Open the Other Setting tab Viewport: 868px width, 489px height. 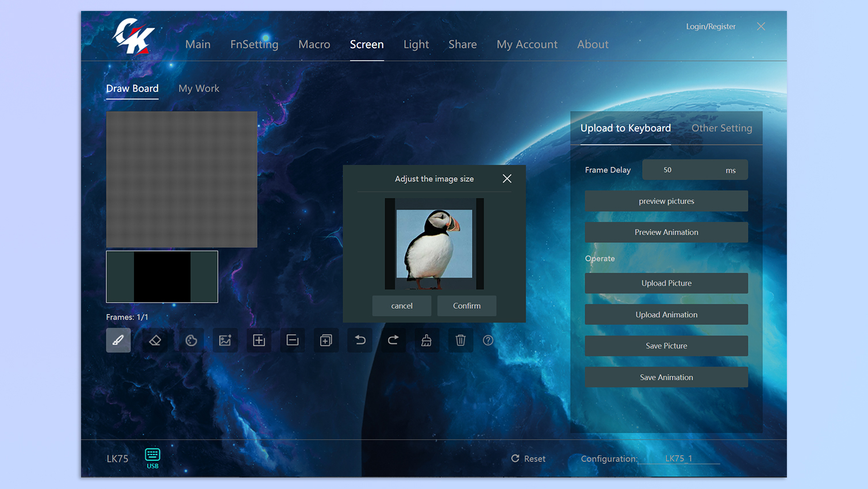point(721,128)
